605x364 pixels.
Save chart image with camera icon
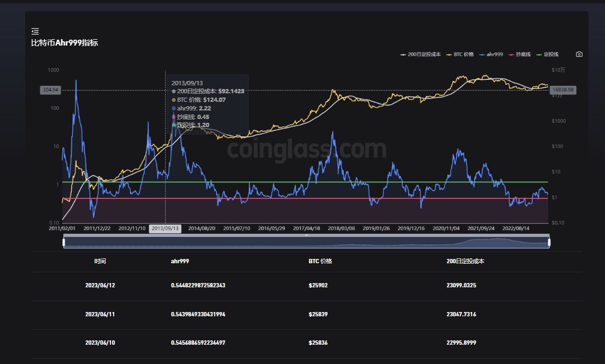(579, 54)
